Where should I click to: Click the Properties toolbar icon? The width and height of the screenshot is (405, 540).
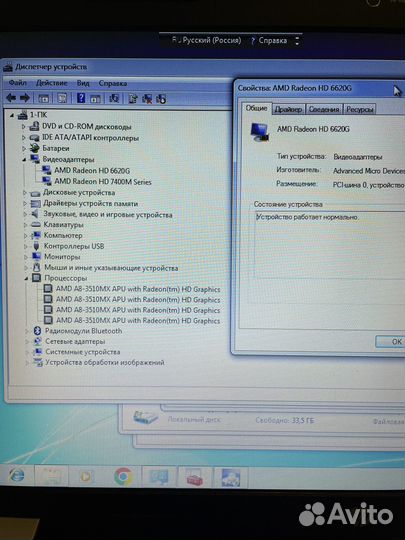tap(62, 98)
